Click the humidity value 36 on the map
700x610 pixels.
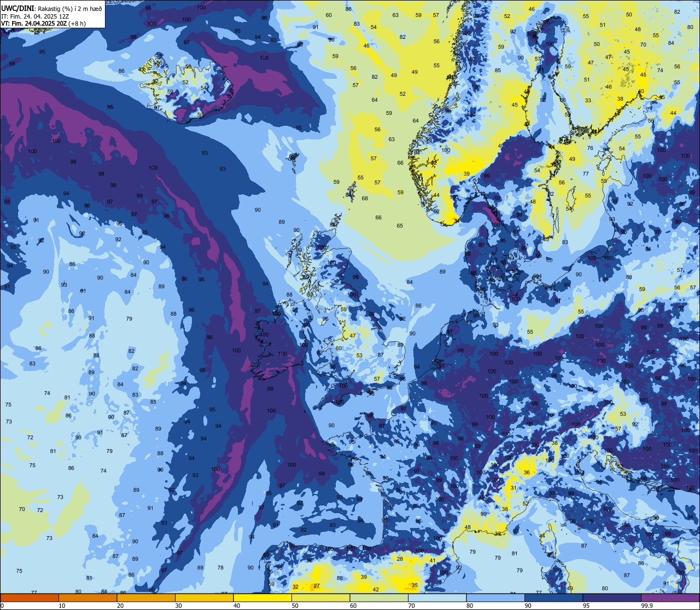pos(527,473)
